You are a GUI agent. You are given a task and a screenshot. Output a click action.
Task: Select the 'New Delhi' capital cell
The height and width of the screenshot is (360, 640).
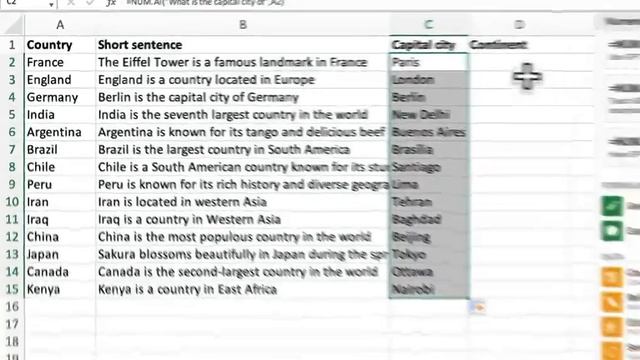pyautogui.click(x=429, y=114)
